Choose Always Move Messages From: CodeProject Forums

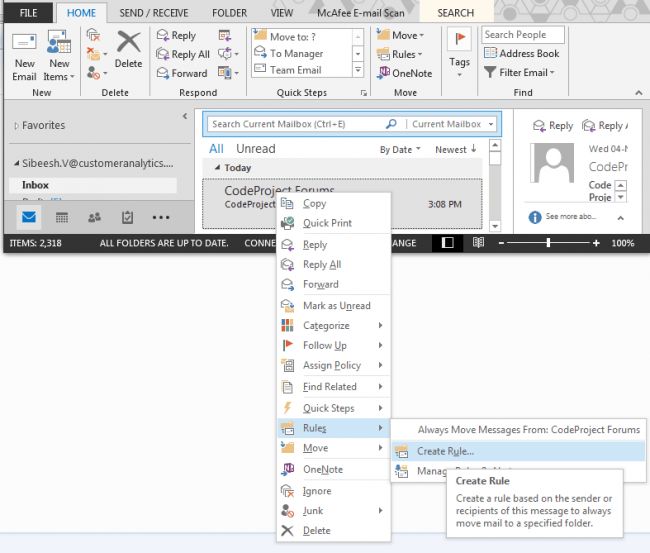click(518, 430)
